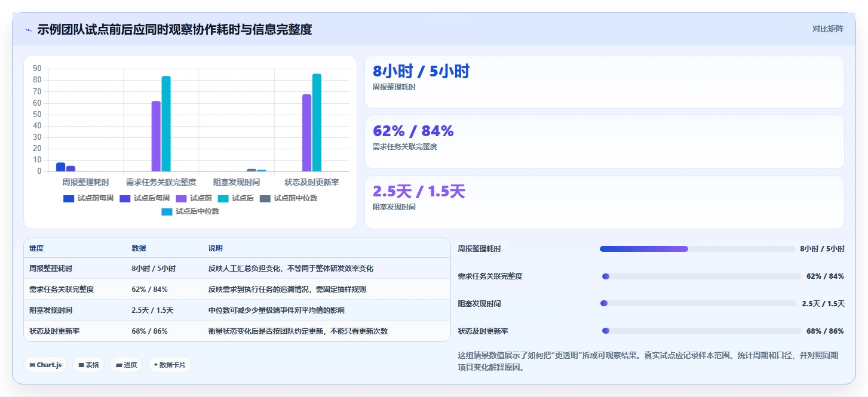Click the 周报整理耗时 progress bar
The height and width of the screenshot is (397, 868).
[x=697, y=249]
